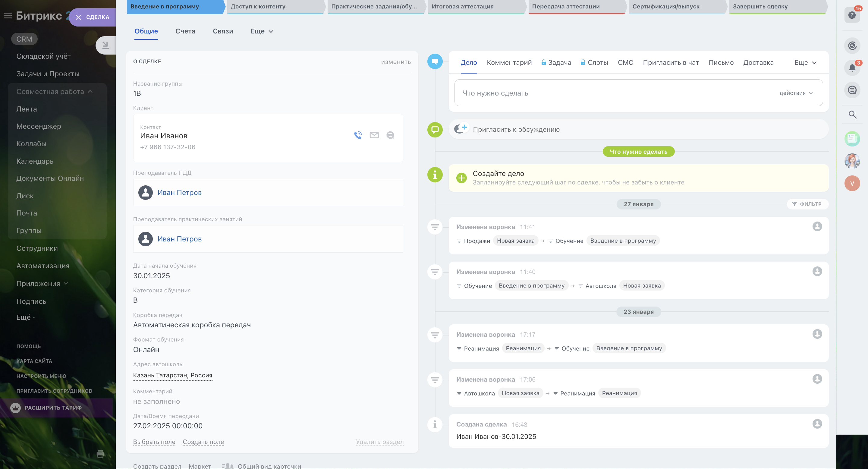
Task: Collapse the Совместная работа section
Action: click(90, 92)
